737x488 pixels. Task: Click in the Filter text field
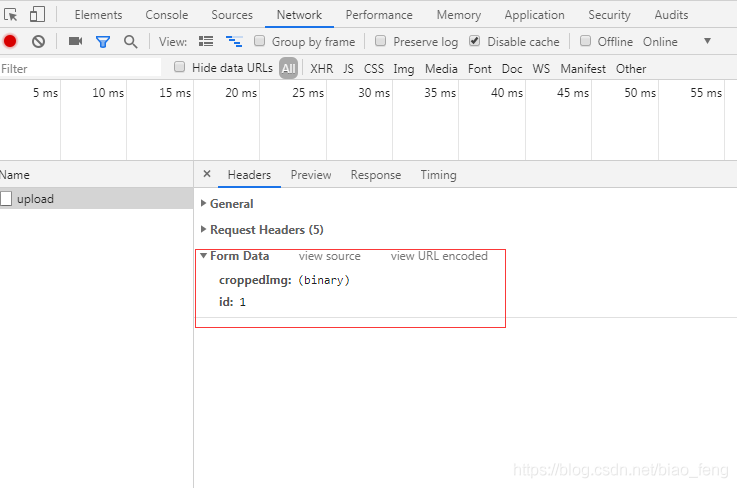tap(80, 69)
